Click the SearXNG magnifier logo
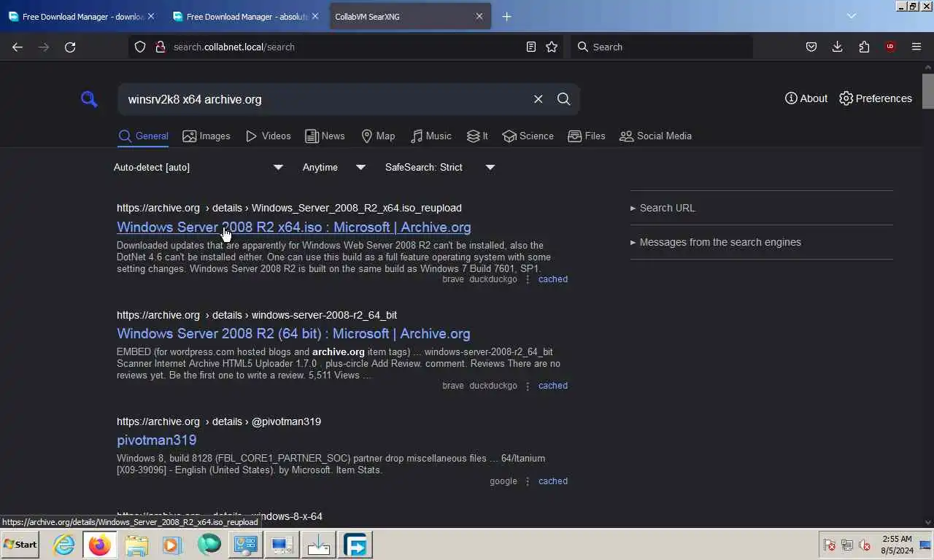Viewport: 934px width, 560px height. pyautogui.click(x=89, y=99)
